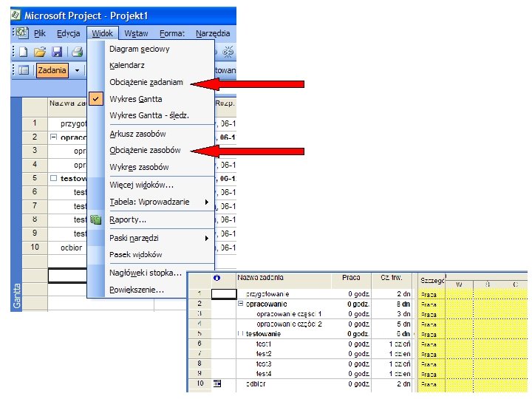Open Powiększenie dialog
This screenshot has height=399, width=532.
click(137, 290)
